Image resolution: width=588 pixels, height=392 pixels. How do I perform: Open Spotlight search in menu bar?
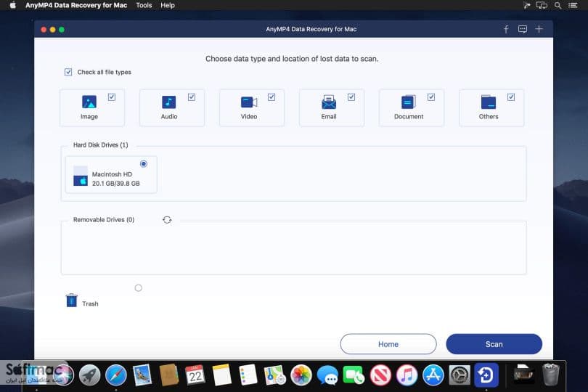(558, 5)
